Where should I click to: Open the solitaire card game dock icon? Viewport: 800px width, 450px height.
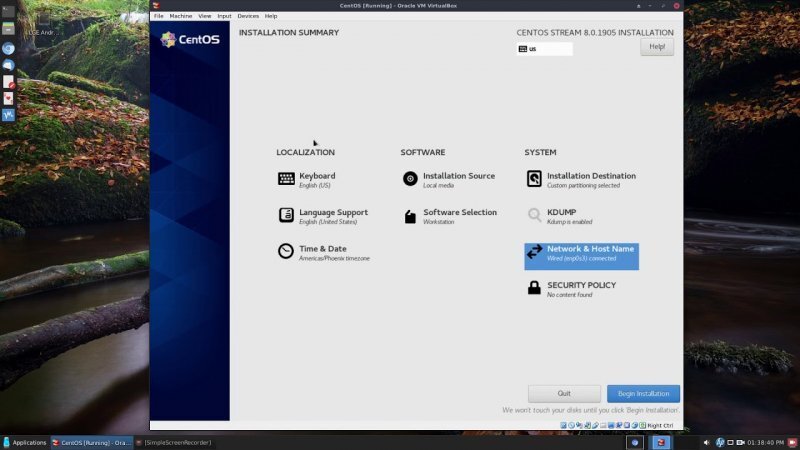click(8, 98)
